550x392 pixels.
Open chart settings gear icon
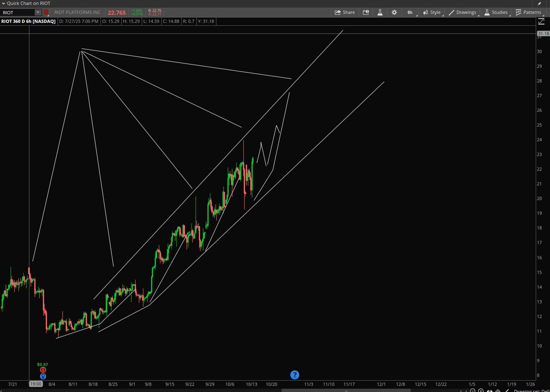click(394, 12)
